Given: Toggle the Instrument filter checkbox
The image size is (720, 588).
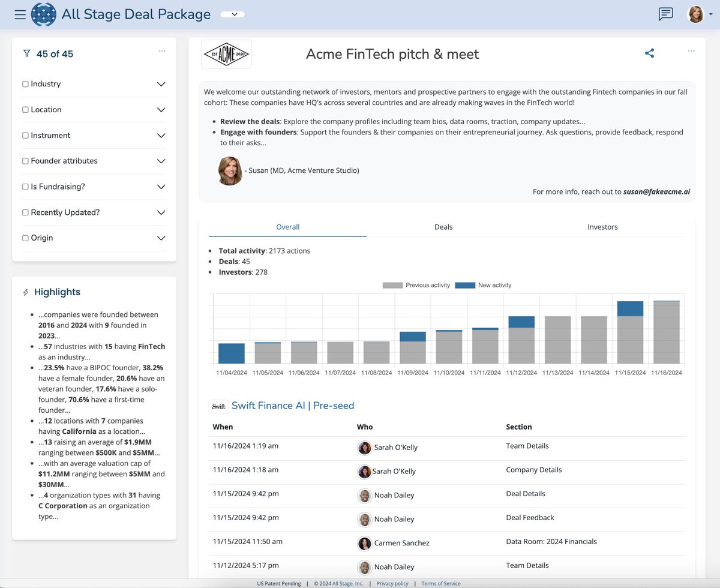Looking at the screenshot, I should pyautogui.click(x=26, y=136).
